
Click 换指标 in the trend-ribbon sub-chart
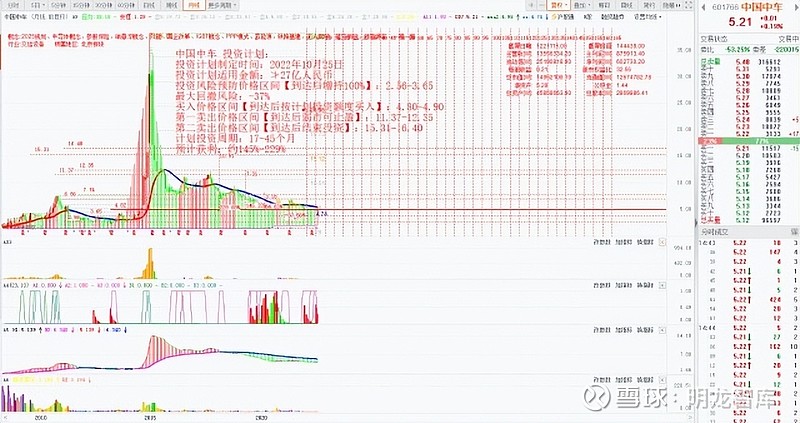click(645, 330)
